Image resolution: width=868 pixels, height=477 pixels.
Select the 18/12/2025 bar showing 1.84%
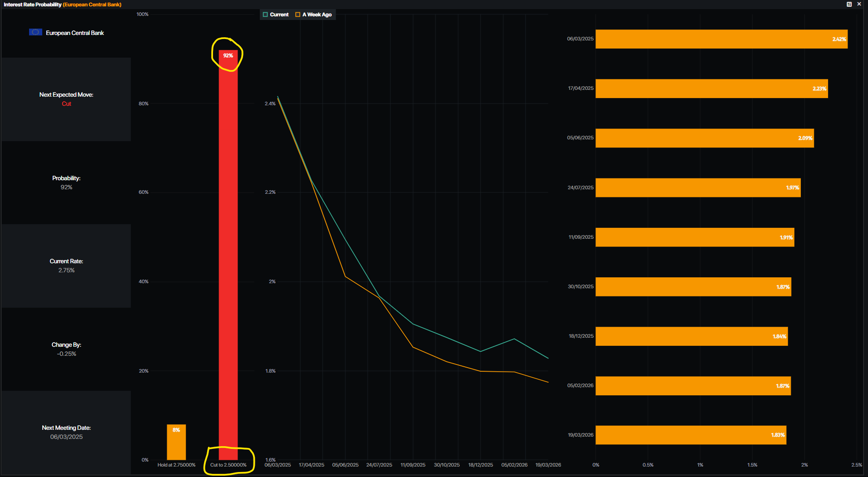click(x=691, y=336)
